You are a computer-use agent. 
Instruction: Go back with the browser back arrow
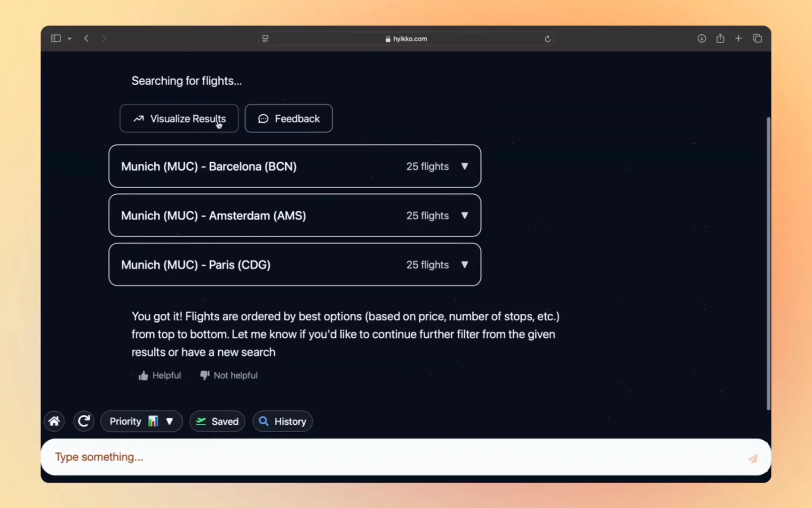(x=86, y=39)
